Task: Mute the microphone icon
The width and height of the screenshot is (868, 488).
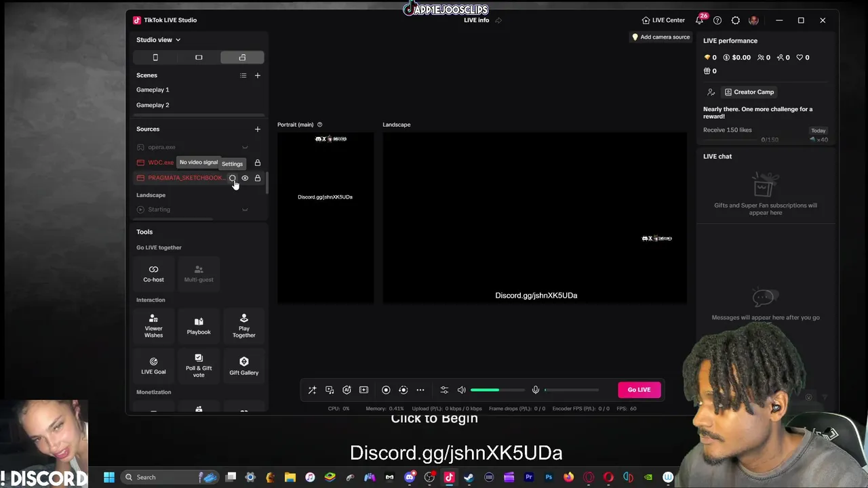Action: 536,390
